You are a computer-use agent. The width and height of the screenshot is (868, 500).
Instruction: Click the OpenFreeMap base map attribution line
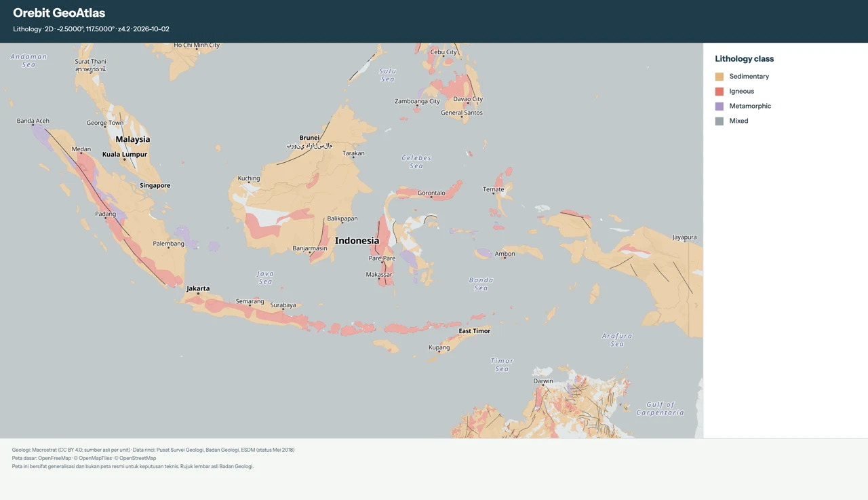click(x=84, y=458)
